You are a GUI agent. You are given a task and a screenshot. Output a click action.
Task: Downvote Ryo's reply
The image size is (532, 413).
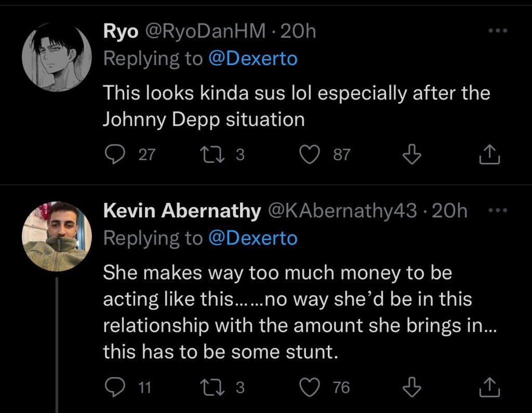(411, 154)
